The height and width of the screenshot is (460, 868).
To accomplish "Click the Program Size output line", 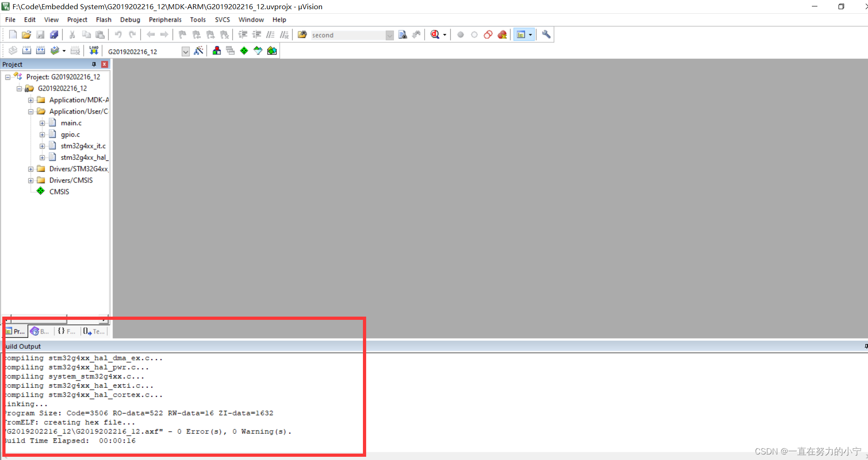I will [139, 413].
